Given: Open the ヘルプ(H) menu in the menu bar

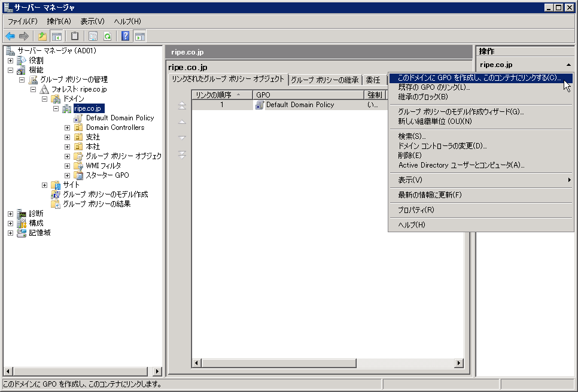Looking at the screenshot, I should tap(127, 22).
